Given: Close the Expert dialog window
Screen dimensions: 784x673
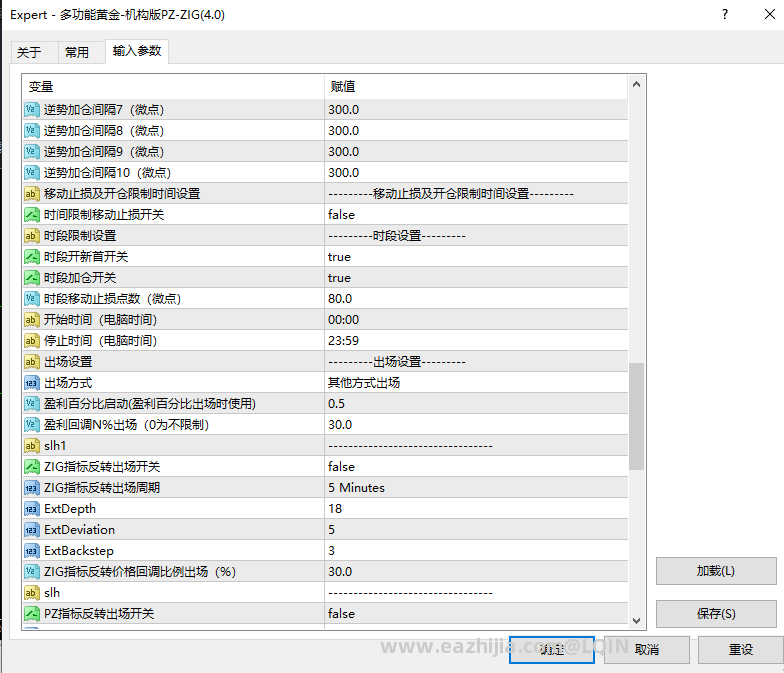Looking at the screenshot, I should pos(770,14).
